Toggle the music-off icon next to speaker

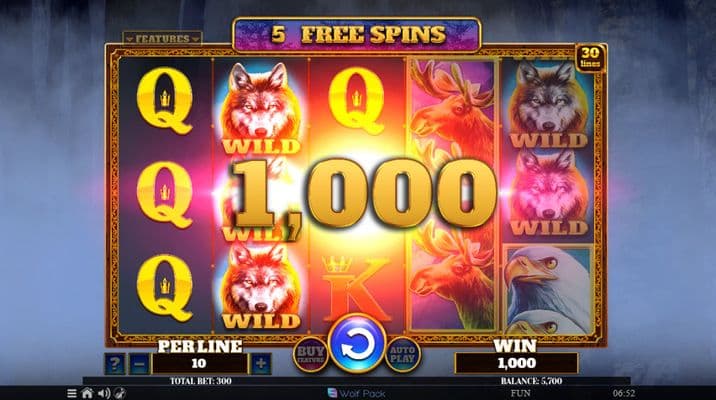[x=120, y=393]
